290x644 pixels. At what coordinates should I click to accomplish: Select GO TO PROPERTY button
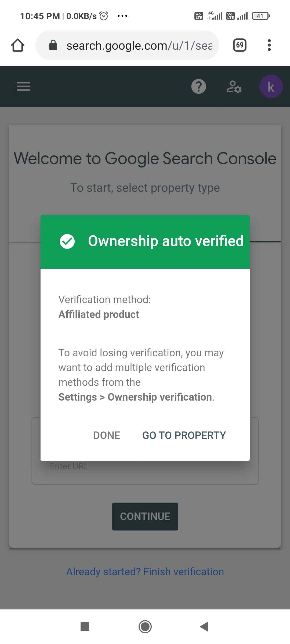pos(184,435)
